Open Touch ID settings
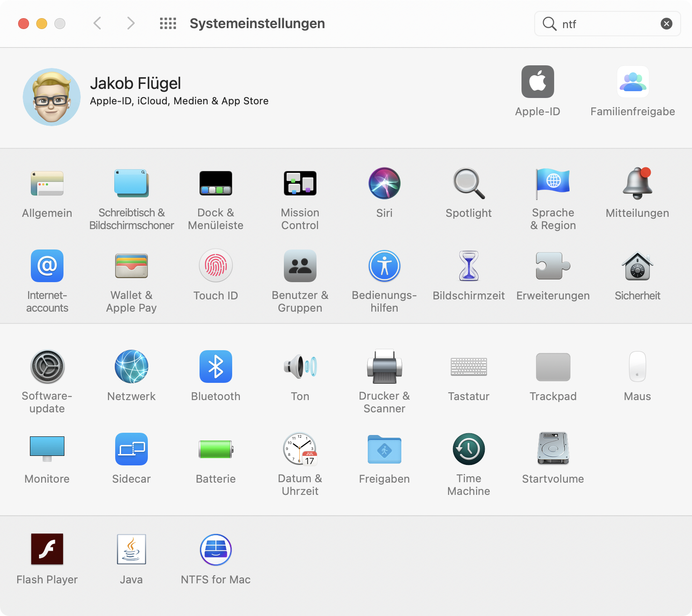The width and height of the screenshot is (692, 616). point(215,266)
